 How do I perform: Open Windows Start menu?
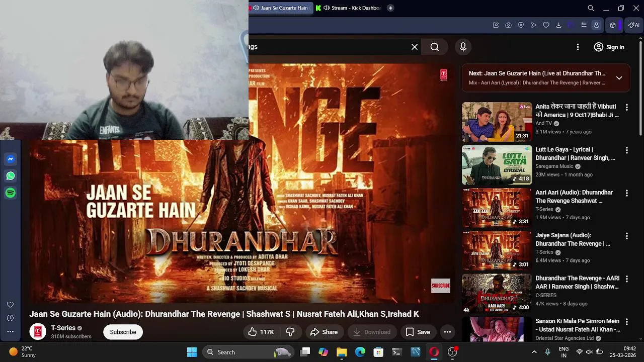(x=192, y=352)
